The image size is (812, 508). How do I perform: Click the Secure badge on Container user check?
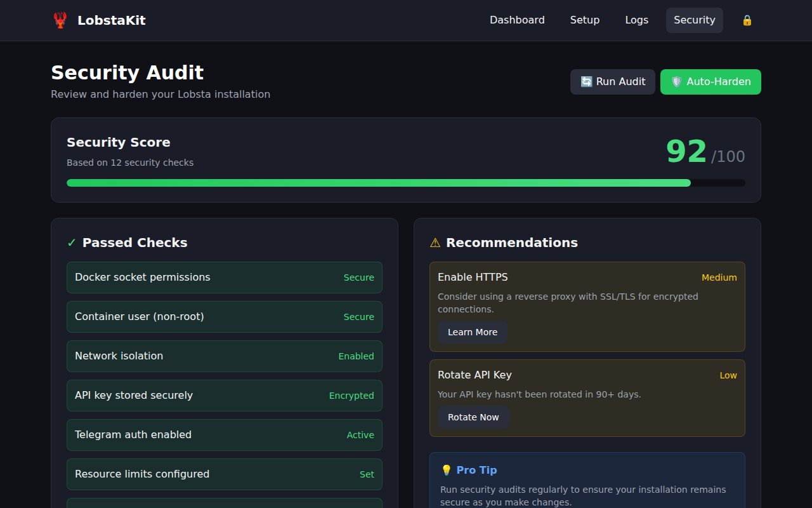click(x=358, y=316)
